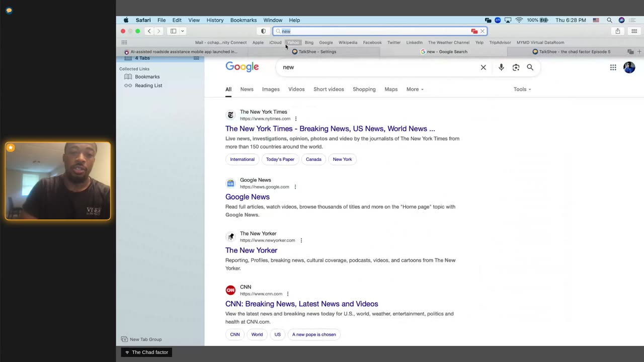Open options for the cnn.com result
The width and height of the screenshot is (644, 362).
click(x=288, y=294)
